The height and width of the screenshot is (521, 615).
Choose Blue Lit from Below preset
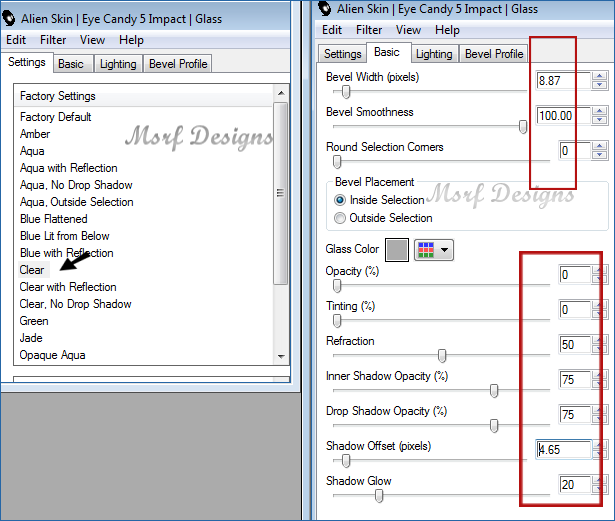coord(64,236)
